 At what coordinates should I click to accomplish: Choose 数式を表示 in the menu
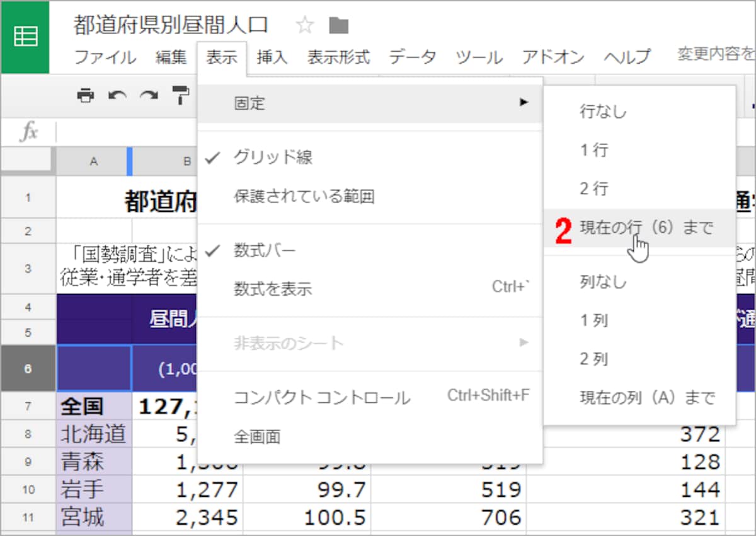tap(370, 289)
